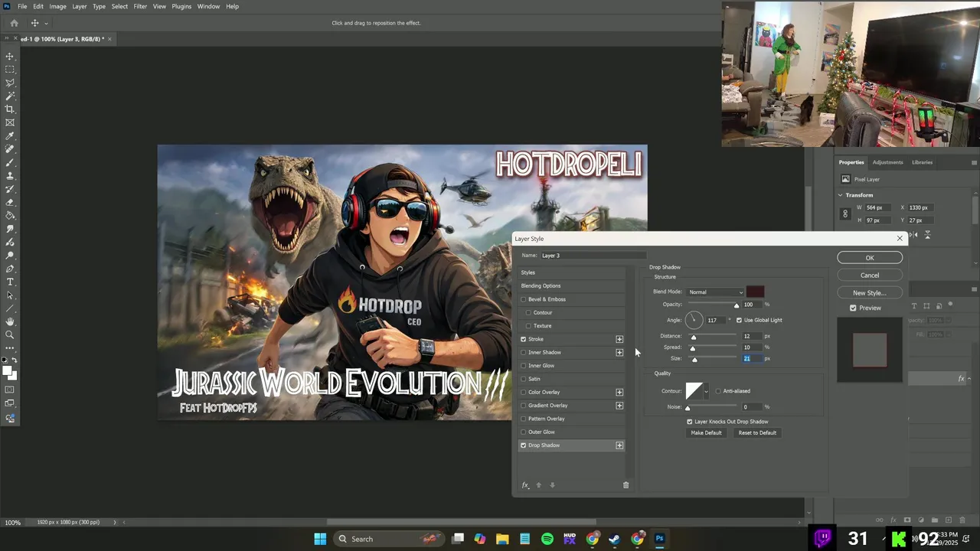Enable the Bevel & Emboss checkbox

[524, 299]
